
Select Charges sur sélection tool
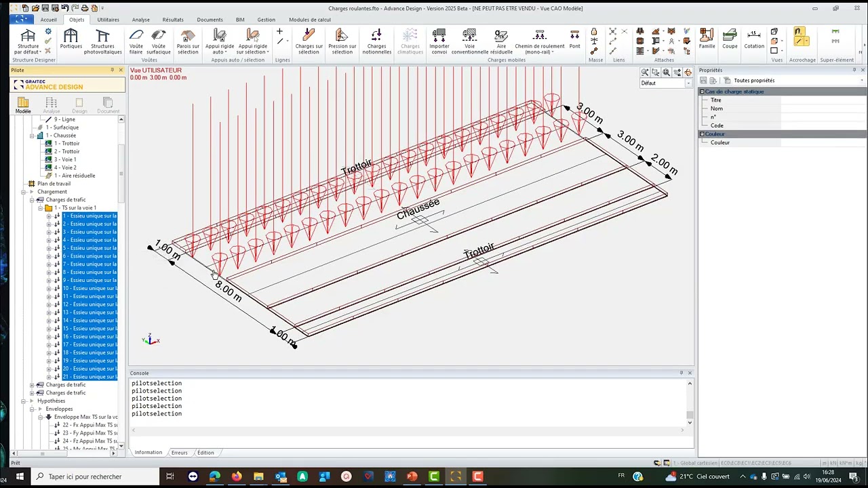(309, 41)
